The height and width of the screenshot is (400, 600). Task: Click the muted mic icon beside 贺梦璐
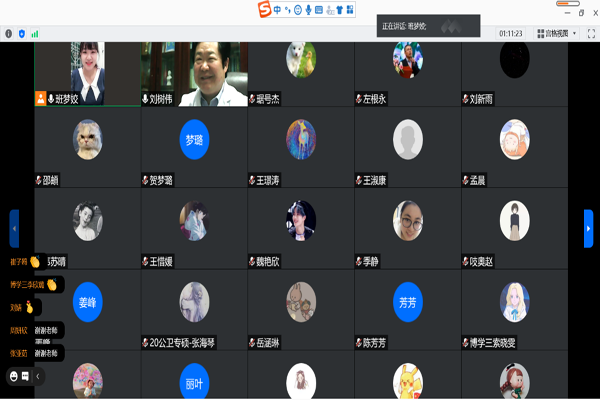pos(145,180)
